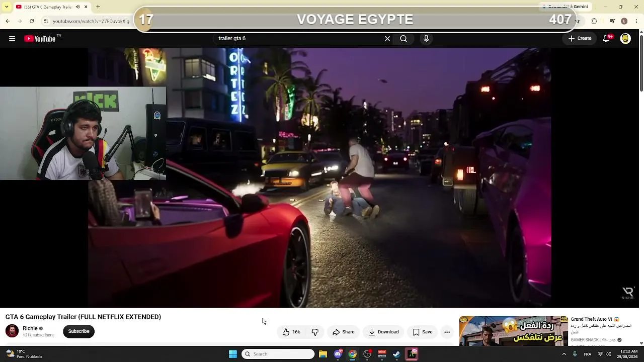The height and width of the screenshot is (362, 644).
Task: Start voice search with the microphone icon
Action: 426,39
